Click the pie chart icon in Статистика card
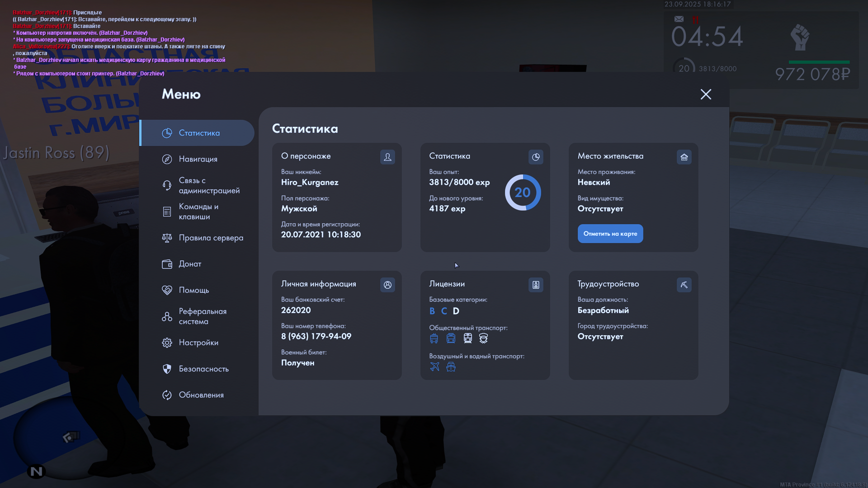This screenshot has height=488, width=868. (536, 157)
